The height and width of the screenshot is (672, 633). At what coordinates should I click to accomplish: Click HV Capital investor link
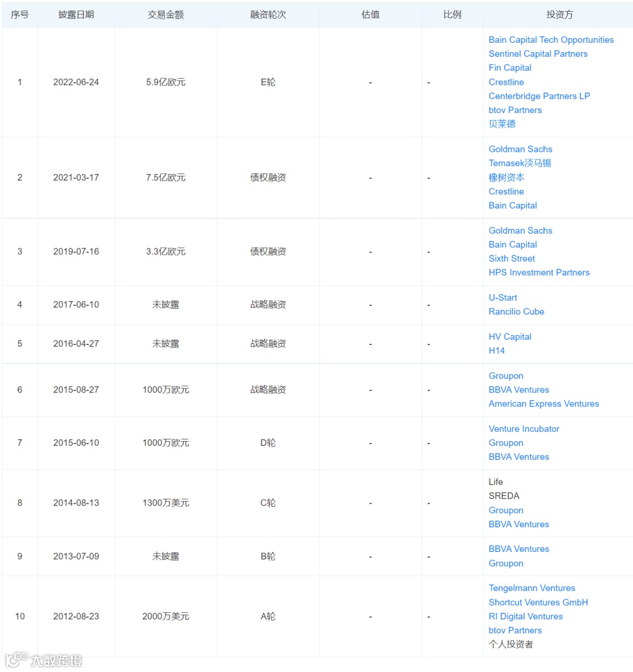510,337
